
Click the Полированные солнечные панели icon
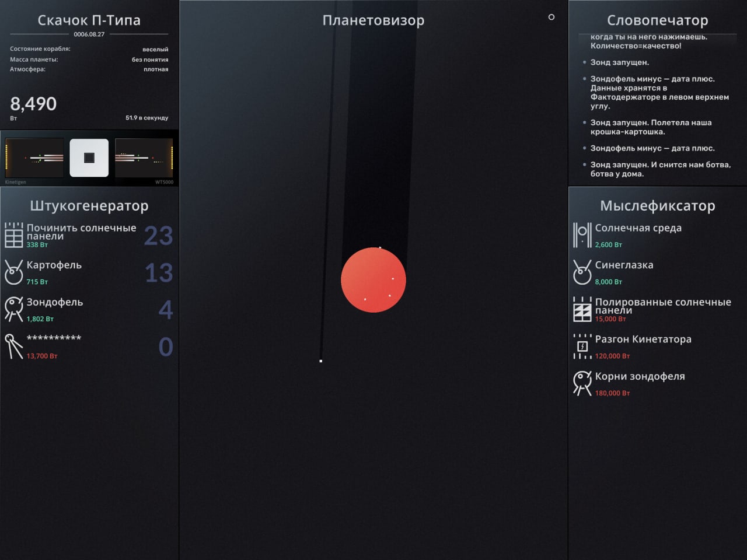[582, 309]
